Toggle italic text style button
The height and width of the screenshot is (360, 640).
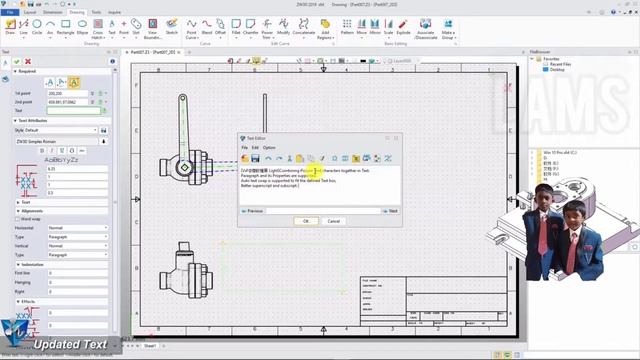(x=52, y=151)
